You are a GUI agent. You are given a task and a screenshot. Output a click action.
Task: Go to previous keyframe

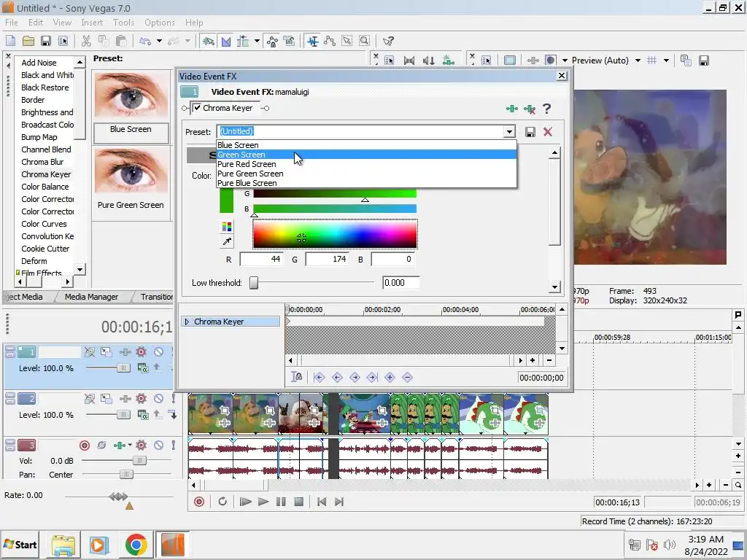337,377
